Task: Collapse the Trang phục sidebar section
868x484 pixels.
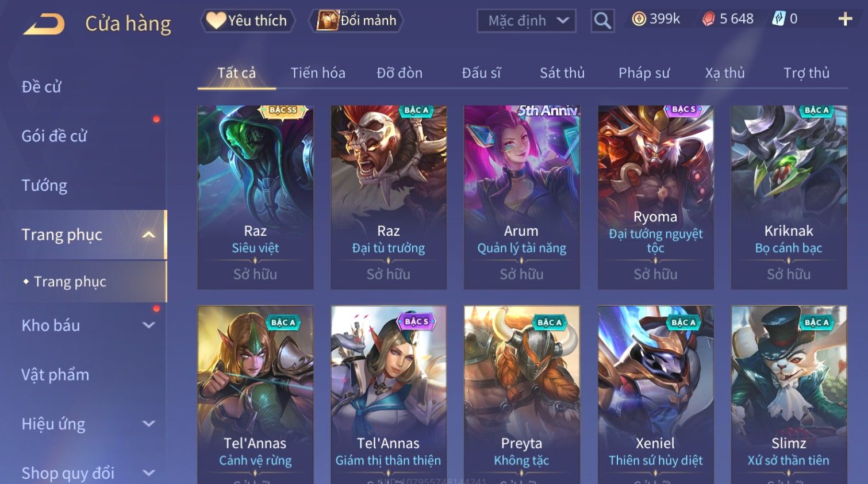Action: coord(149,235)
